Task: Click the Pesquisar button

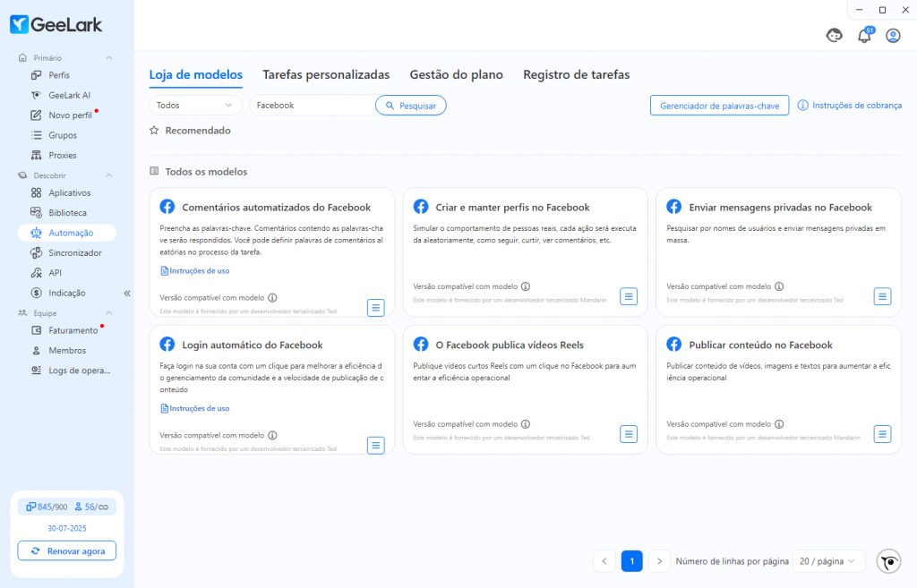Action: (410, 106)
